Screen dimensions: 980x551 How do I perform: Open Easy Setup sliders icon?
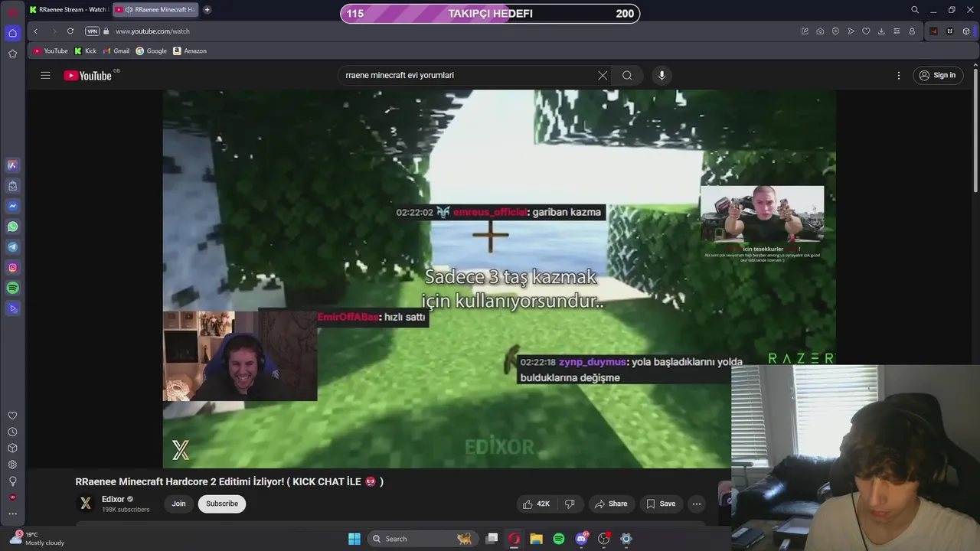pyautogui.click(x=897, y=31)
